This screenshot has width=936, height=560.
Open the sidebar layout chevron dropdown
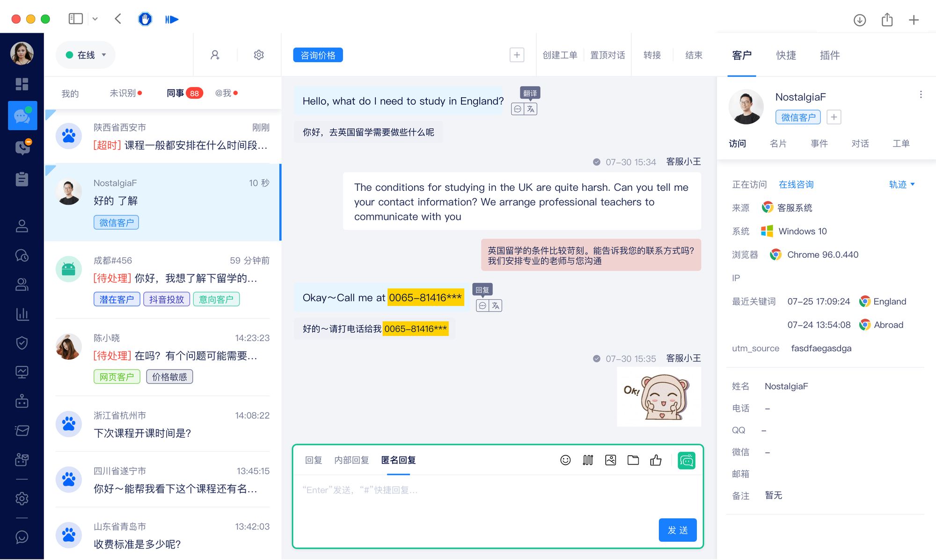[95, 19]
